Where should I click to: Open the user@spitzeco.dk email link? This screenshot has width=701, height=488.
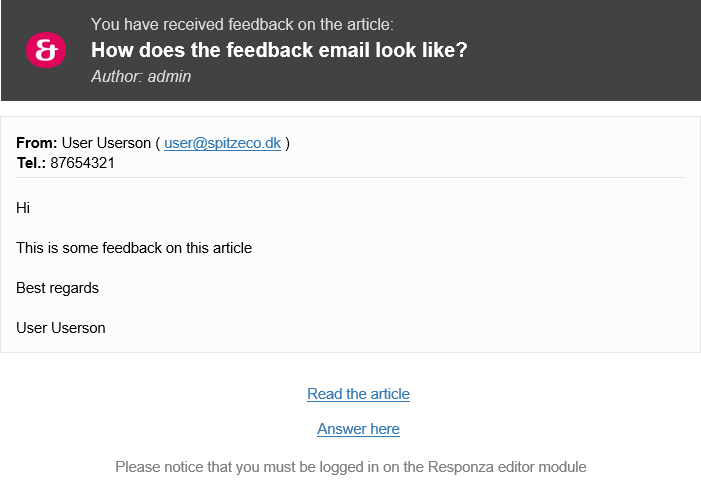(222, 143)
